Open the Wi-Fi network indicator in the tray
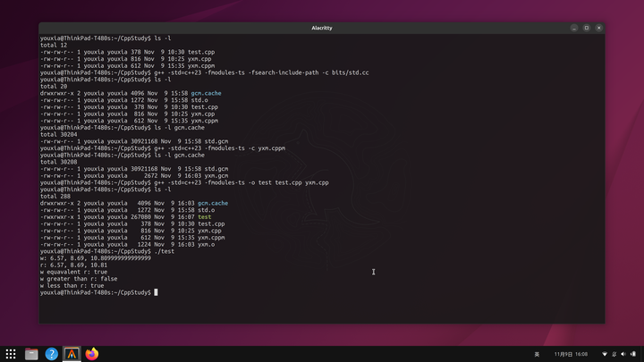The width and height of the screenshot is (644, 362). coord(605,354)
